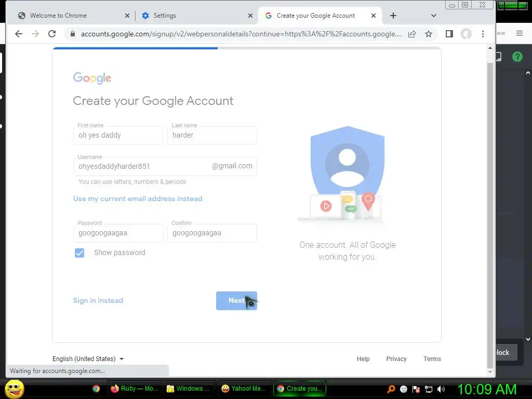Close the Settings tab
This screenshot has width=532, height=399.
coord(250,16)
